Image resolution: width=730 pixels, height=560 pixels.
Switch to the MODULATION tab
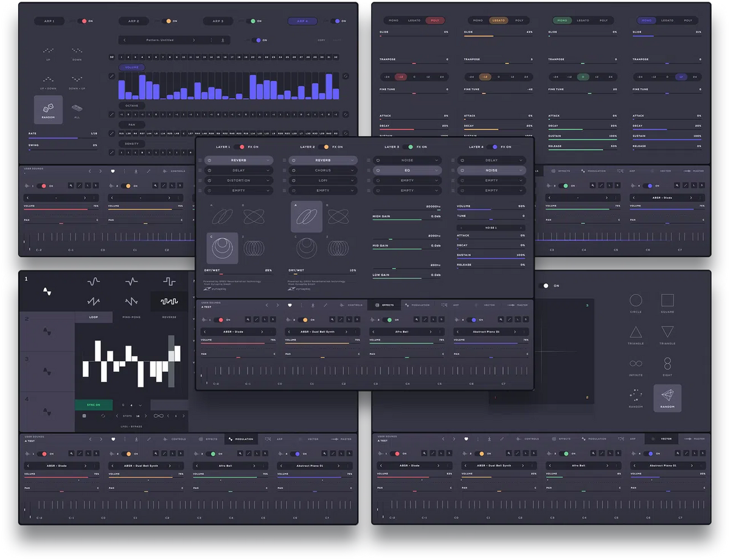click(419, 305)
